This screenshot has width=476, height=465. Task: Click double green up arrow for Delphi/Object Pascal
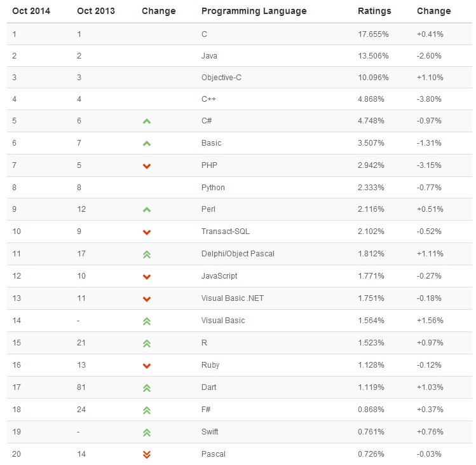click(147, 254)
